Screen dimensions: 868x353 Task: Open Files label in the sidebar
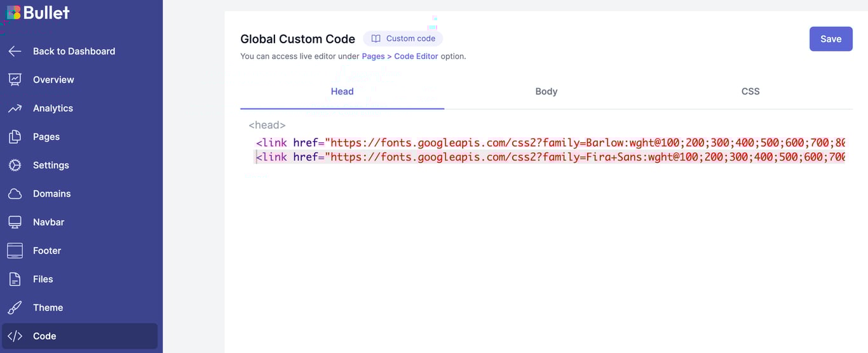43,279
